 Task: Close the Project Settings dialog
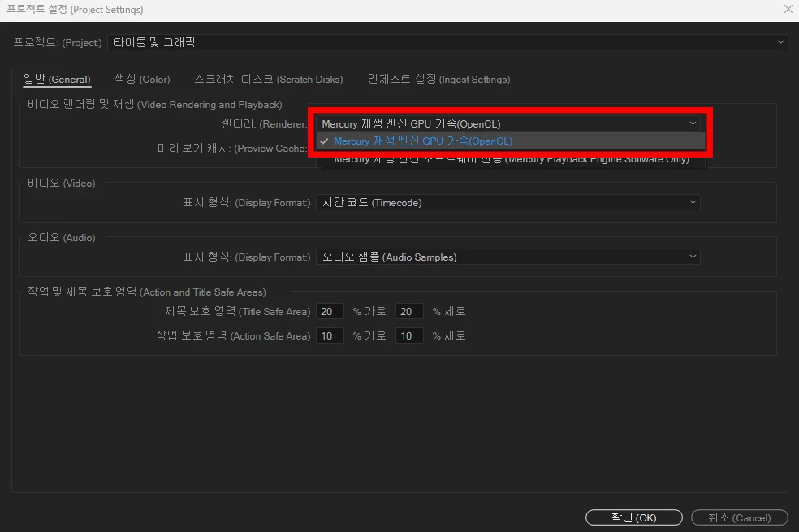click(788, 9)
